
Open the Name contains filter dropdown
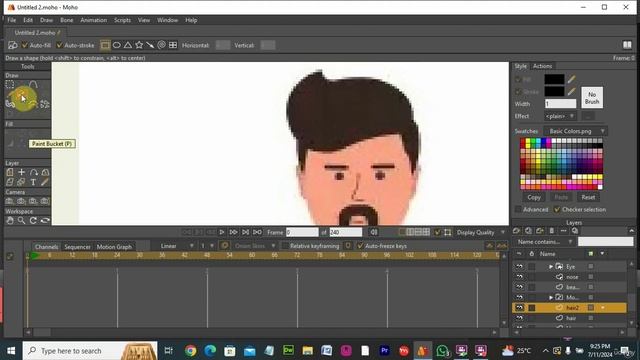[x=544, y=242]
